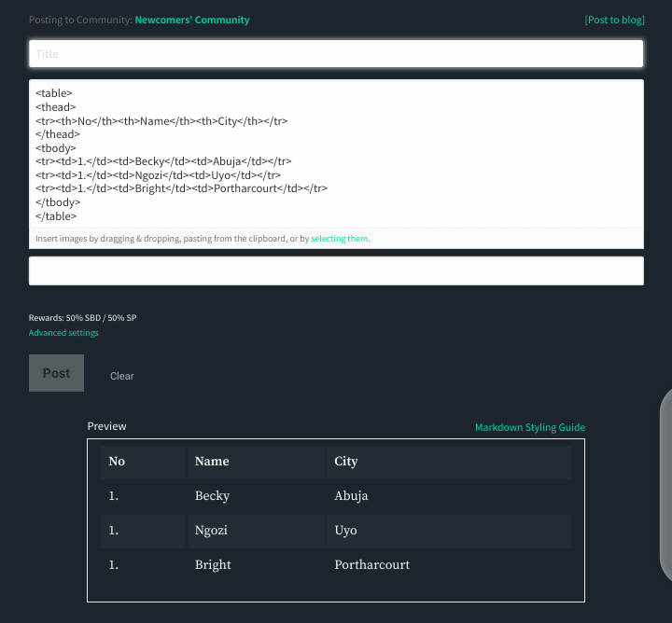Open the Markdown Styling Guide

(x=530, y=427)
